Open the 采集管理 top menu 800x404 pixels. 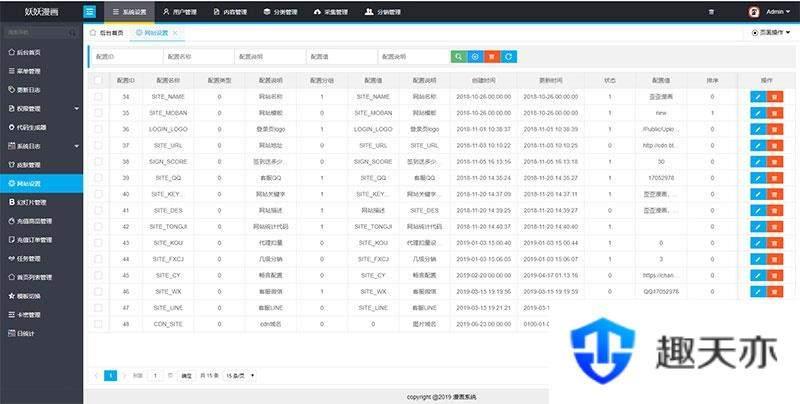331,12
